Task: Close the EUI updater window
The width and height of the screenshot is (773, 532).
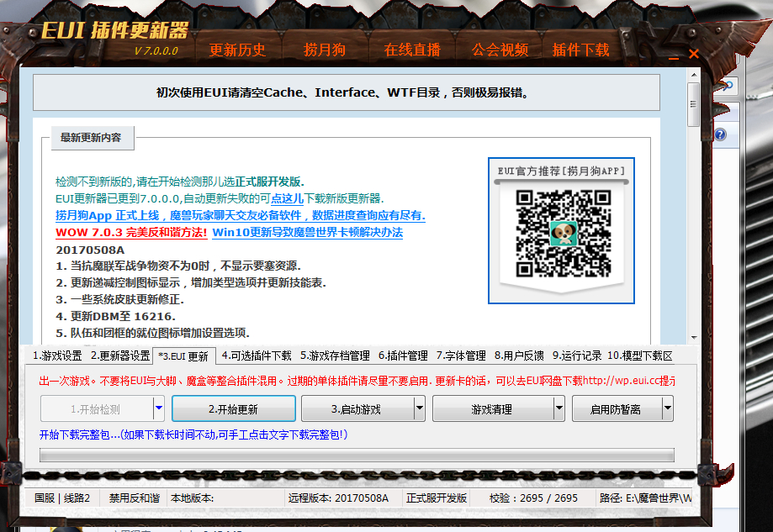Action: pos(694,54)
